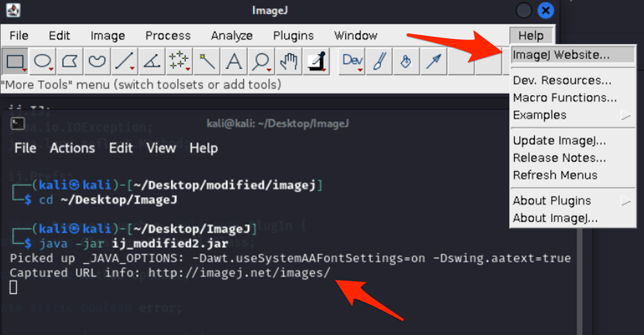Open the terminal File menu
The height and width of the screenshot is (335, 644).
26,148
